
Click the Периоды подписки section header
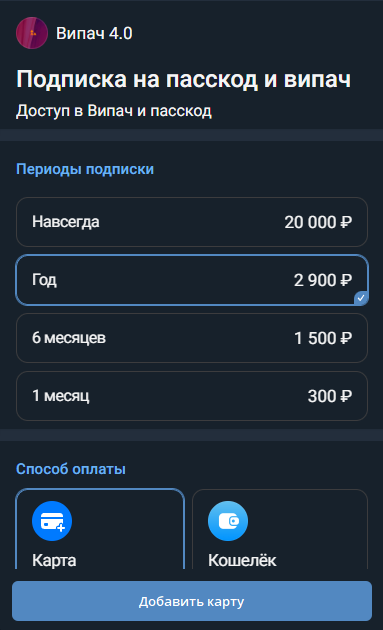85,169
